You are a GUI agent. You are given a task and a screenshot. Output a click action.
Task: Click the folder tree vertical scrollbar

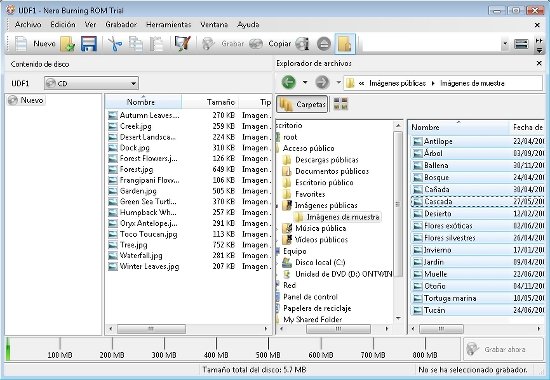398,204
